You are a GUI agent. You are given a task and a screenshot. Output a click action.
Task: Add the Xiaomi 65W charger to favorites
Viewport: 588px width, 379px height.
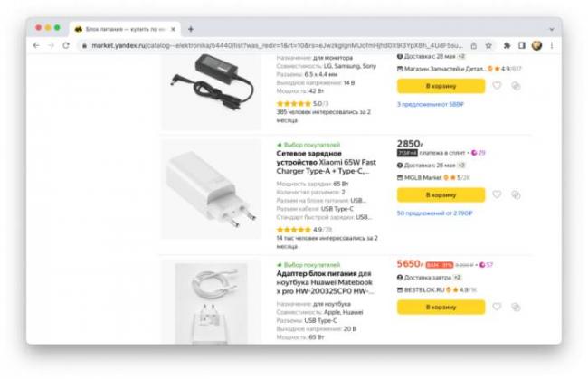(497, 194)
